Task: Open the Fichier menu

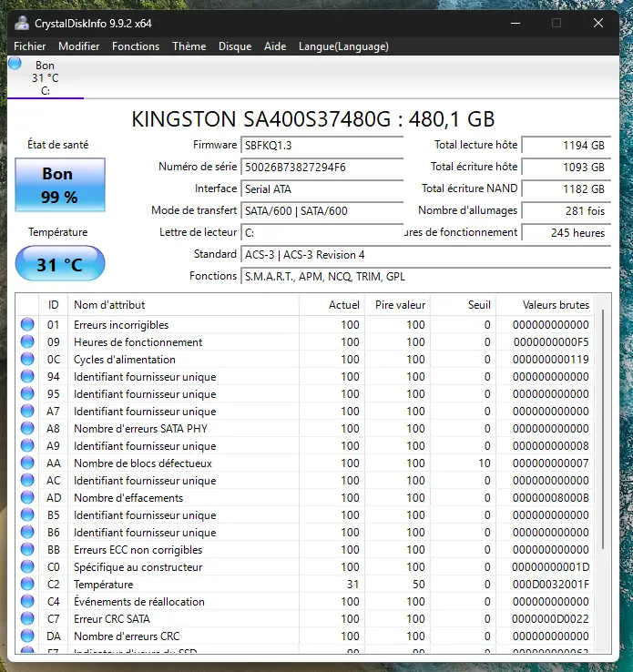Action: click(x=29, y=46)
